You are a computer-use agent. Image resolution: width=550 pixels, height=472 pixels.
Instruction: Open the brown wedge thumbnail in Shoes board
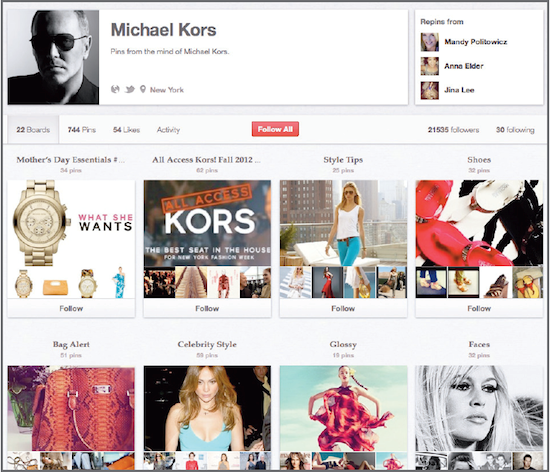495,283
